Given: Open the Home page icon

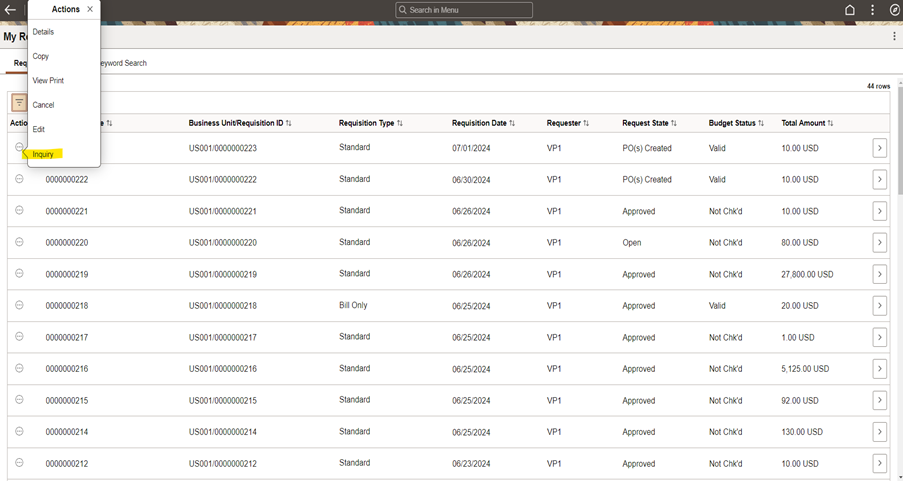Looking at the screenshot, I should click(849, 10).
